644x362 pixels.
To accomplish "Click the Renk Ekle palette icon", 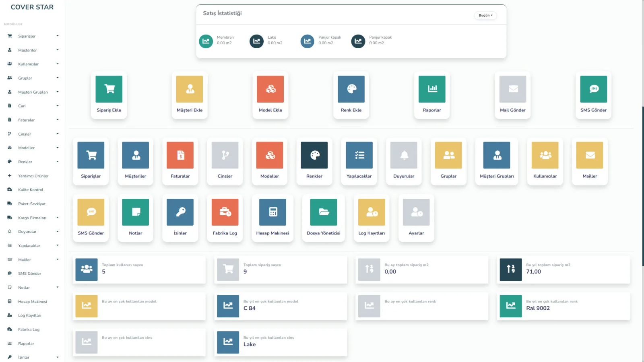I will (x=351, y=89).
